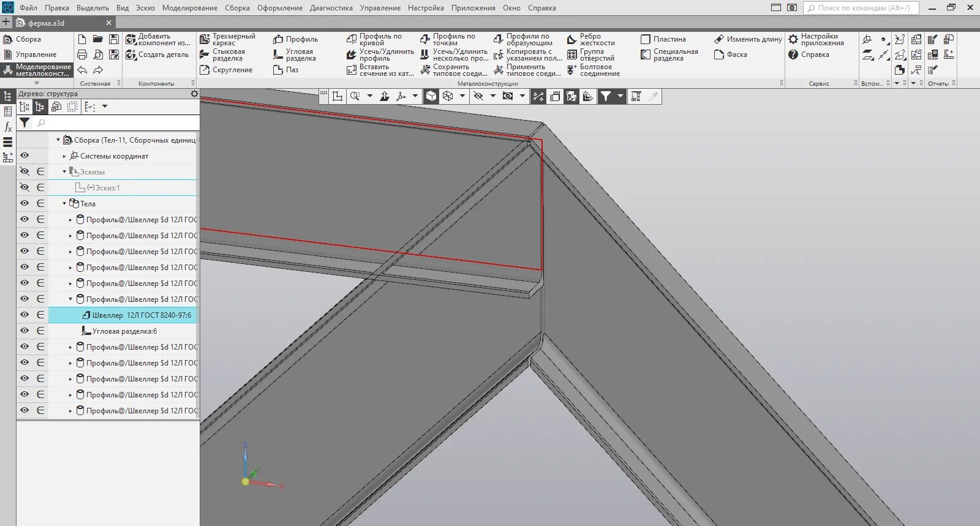Open the Файл menu
This screenshot has height=526, width=980.
[x=28, y=8]
